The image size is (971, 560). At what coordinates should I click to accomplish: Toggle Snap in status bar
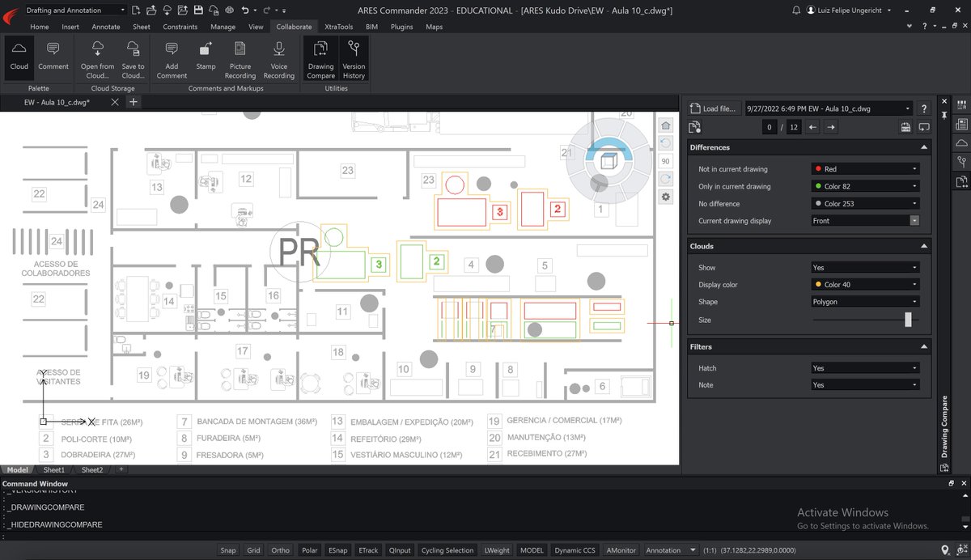pos(228,550)
